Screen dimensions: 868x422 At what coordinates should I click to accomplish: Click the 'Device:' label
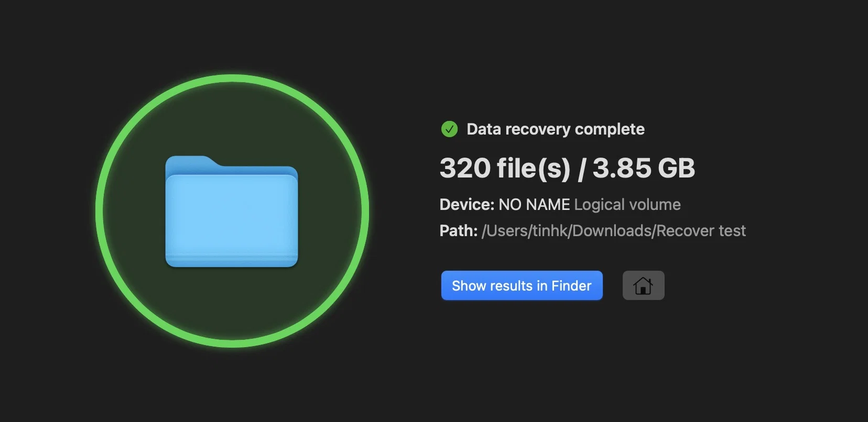(467, 204)
